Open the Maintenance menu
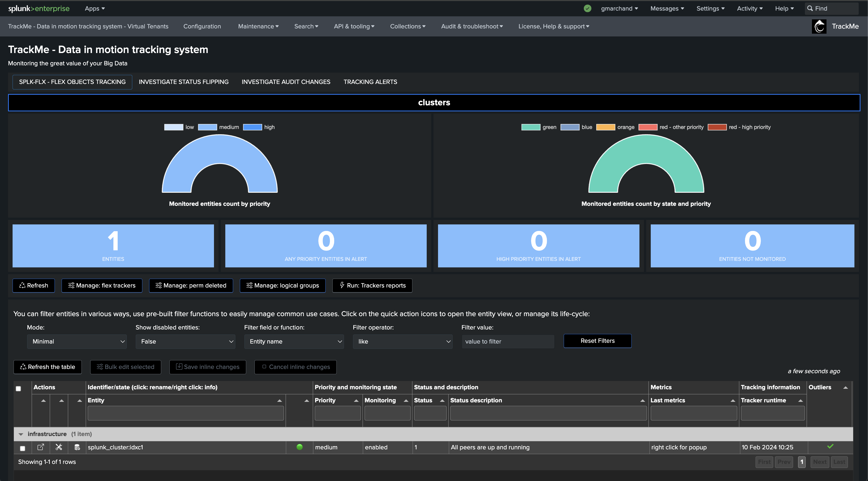868x481 pixels. pos(258,26)
